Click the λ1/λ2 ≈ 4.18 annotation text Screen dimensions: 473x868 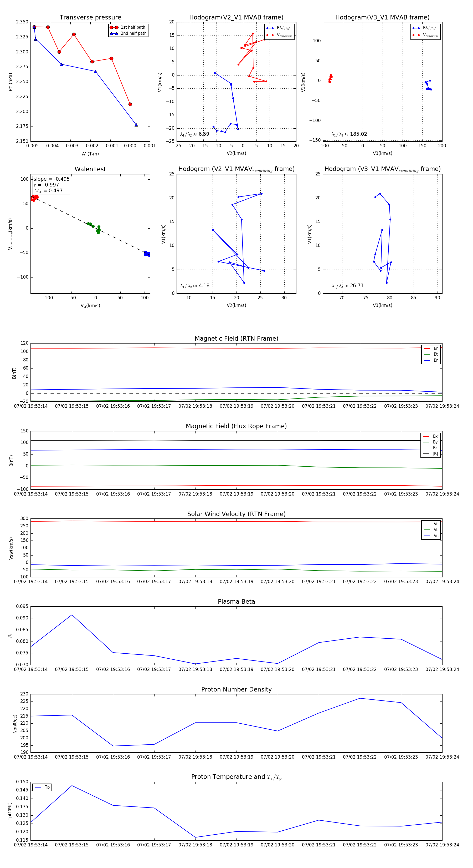pos(194,286)
